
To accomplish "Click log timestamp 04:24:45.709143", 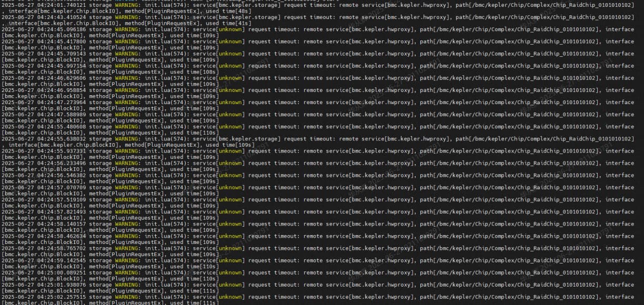I will tap(61, 54).
